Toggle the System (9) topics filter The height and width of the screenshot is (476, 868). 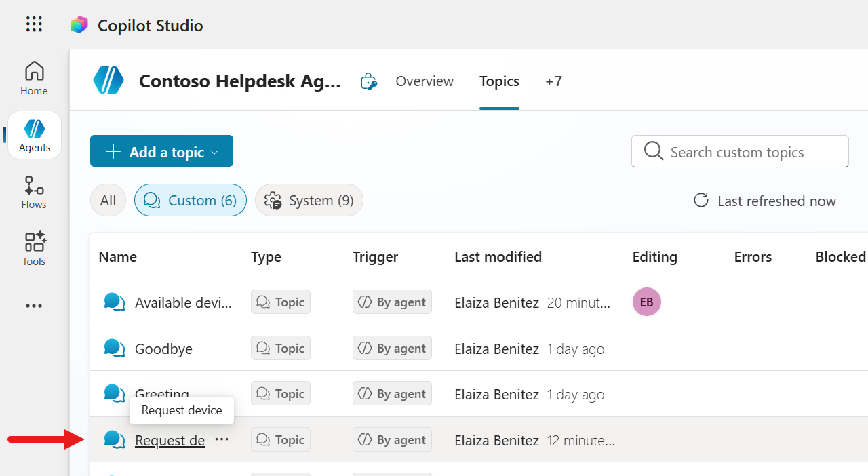309,200
